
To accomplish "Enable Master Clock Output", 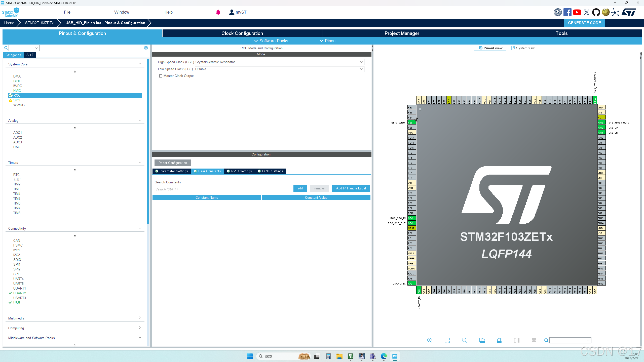I will pyautogui.click(x=161, y=76).
